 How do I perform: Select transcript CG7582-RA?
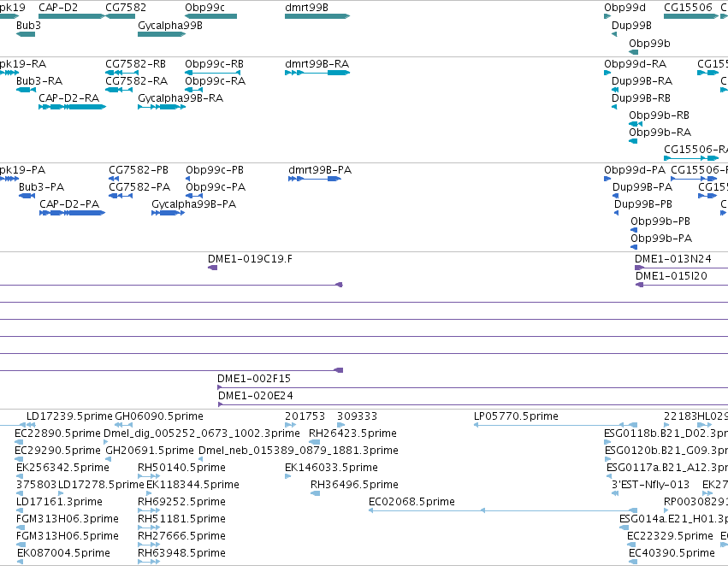pos(119,90)
